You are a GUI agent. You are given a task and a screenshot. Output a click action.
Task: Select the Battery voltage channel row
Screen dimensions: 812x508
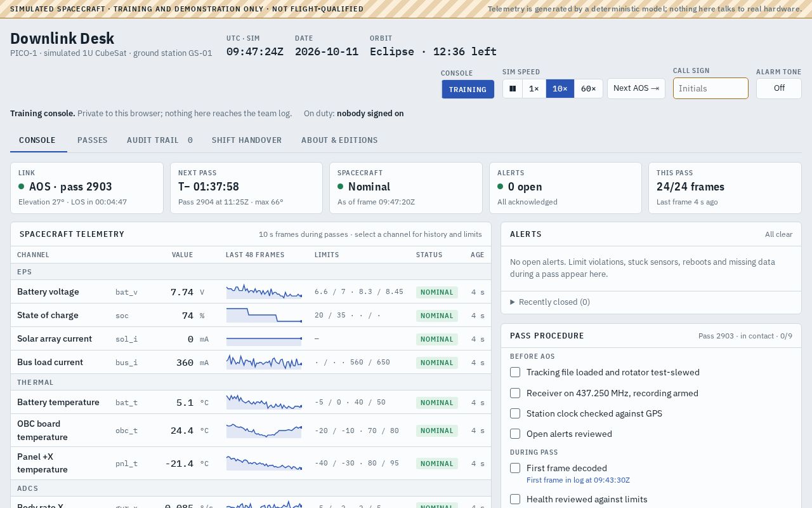coord(251,292)
